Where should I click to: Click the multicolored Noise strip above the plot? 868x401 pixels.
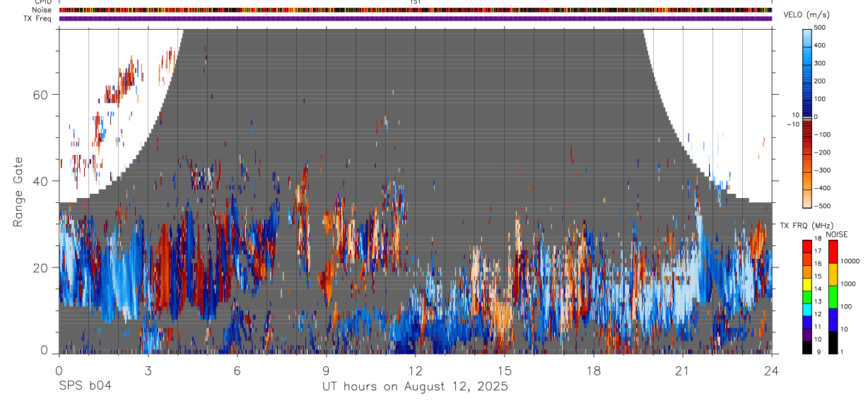[x=415, y=10]
